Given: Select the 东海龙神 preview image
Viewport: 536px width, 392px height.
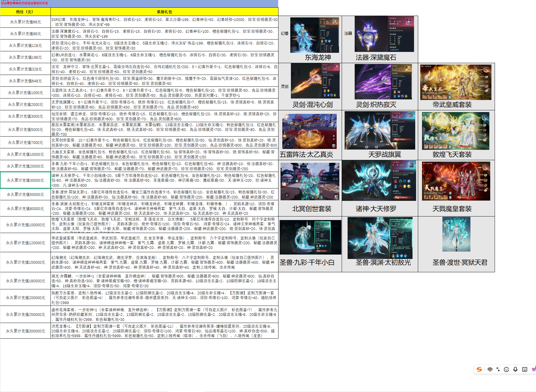Looking at the screenshot, I should pos(315,35).
